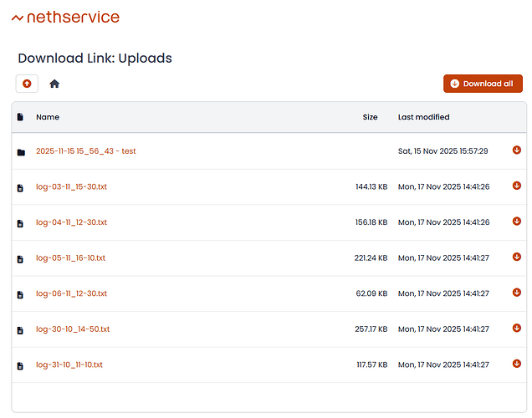Download log-04-11_12-30.txt using its arrow icon
This screenshot has height=418, width=532.
pyautogui.click(x=516, y=222)
